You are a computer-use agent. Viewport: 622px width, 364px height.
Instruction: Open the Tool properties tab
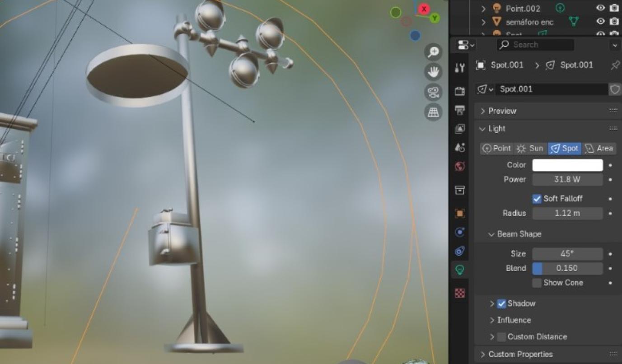click(460, 68)
